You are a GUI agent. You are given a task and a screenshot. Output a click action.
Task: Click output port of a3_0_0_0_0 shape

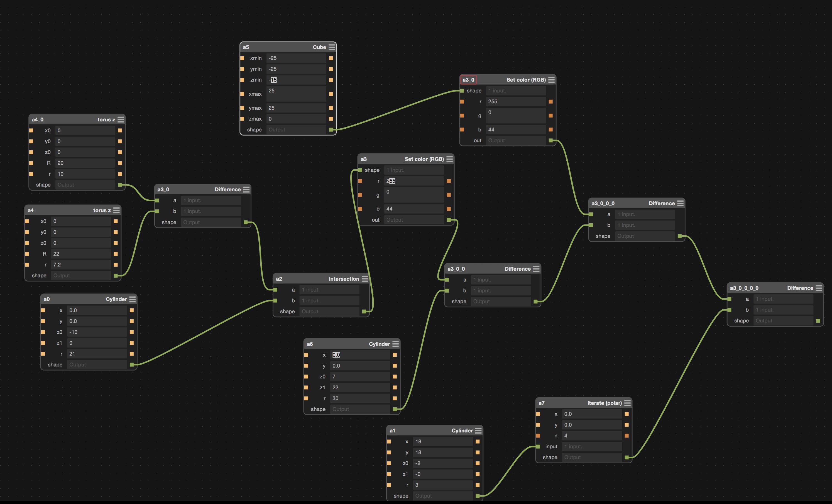(818, 321)
